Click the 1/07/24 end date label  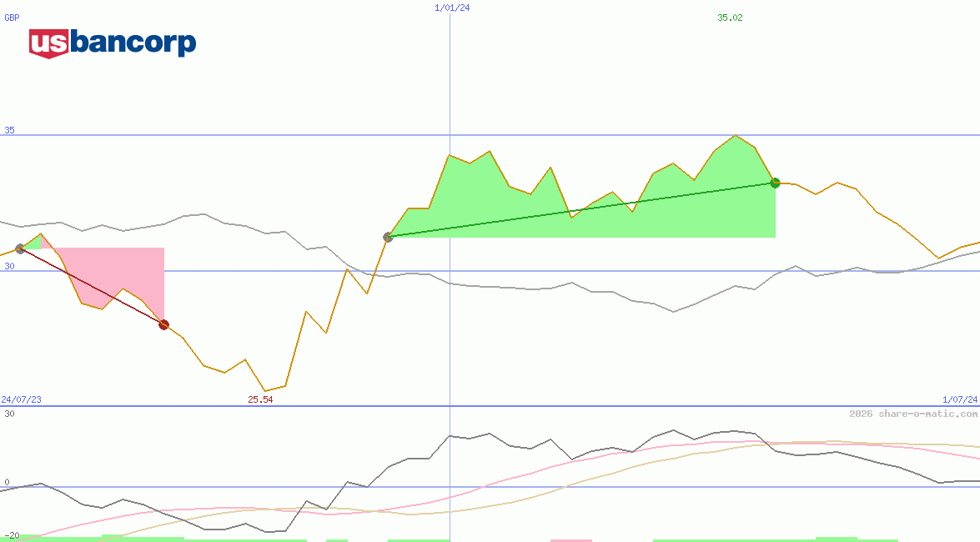[x=960, y=399]
